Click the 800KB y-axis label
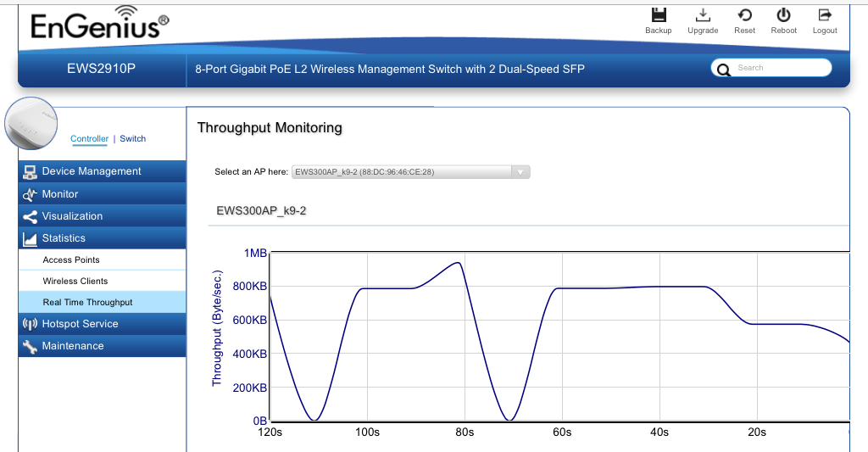The image size is (868, 452). pyautogui.click(x=250, y=287)
